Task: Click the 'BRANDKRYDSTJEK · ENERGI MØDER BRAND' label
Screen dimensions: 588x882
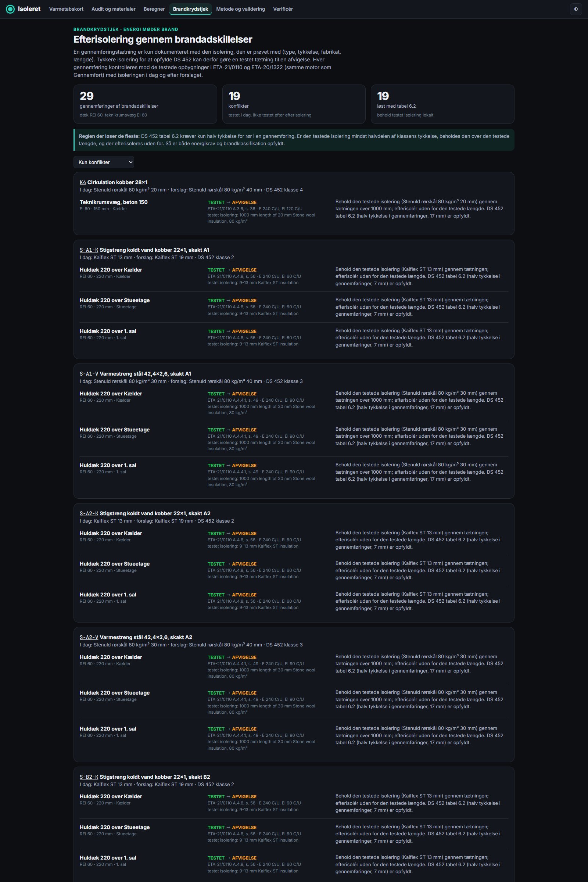Action: (x=126, y=29)
